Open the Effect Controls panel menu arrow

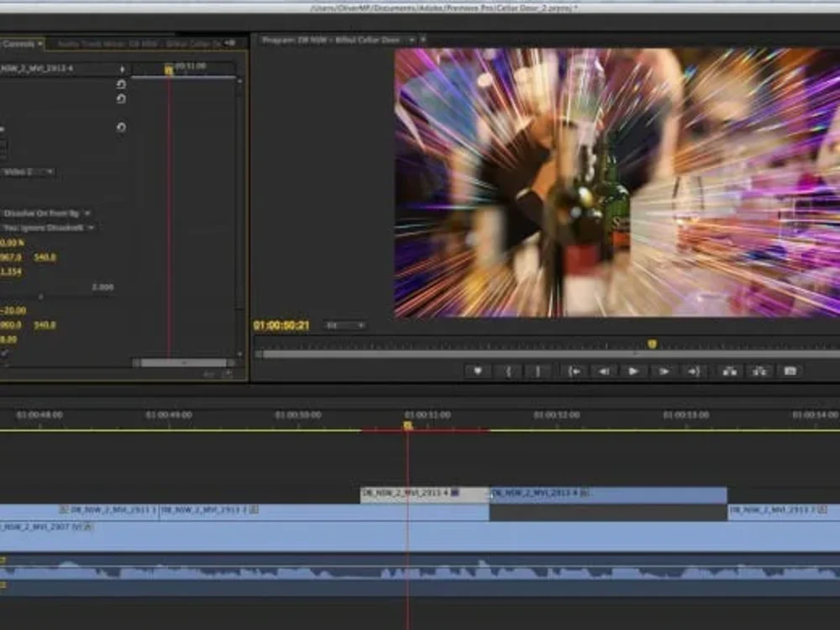click(x=40, y=44)
